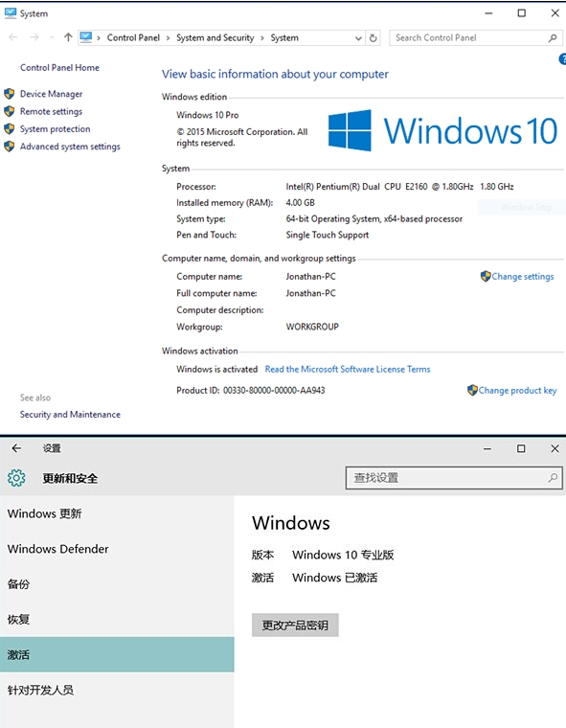This screenshot has height=728, width=566.
Task: Expand address bar history dropdown
Action: pos(358,38)
